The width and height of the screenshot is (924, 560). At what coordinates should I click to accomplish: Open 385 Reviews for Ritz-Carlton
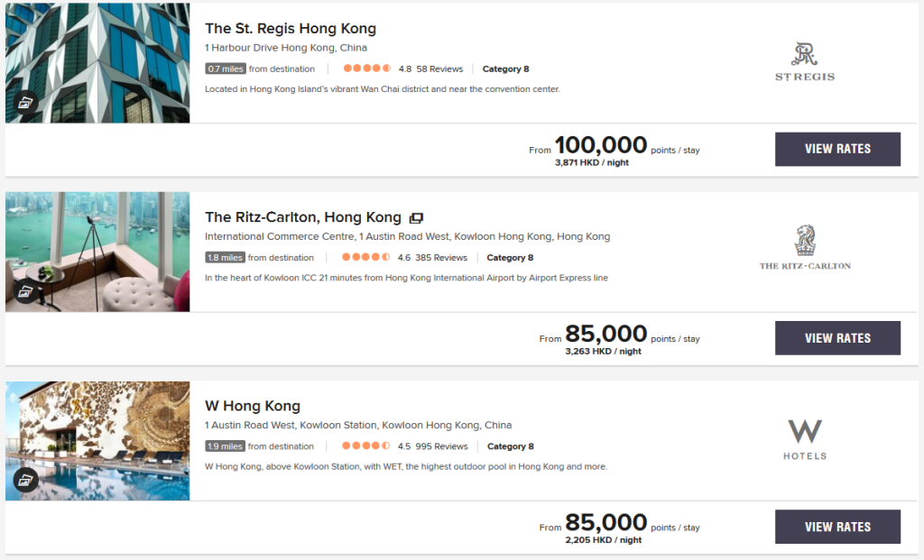[441, 258]
